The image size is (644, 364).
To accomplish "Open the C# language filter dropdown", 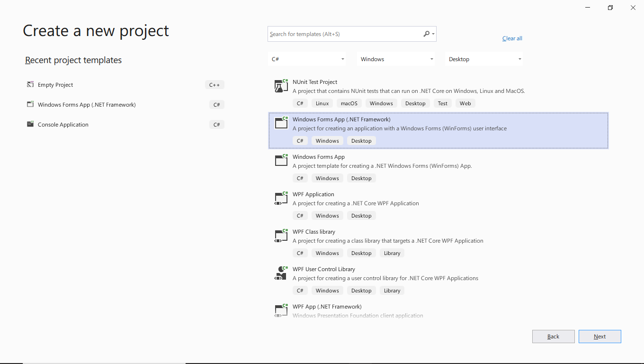I will (x=307, y=59).
